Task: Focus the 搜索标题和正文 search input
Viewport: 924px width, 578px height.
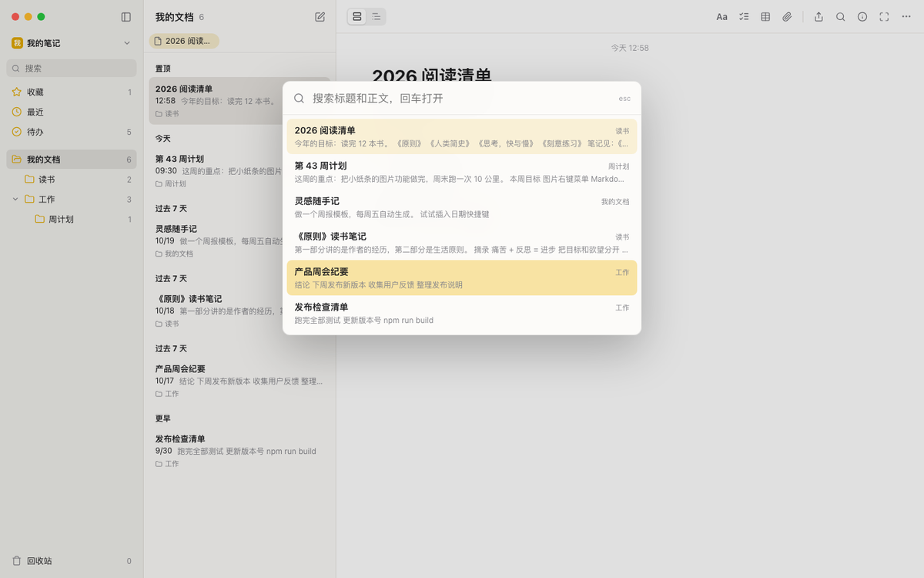Action: click(x=462, y=99)
